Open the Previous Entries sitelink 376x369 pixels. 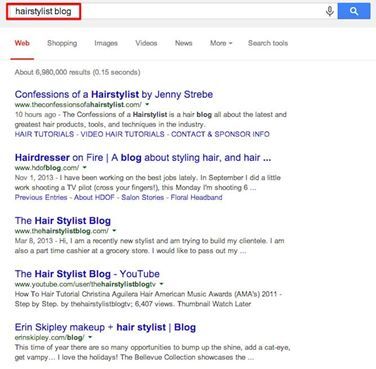coord(41,197)
